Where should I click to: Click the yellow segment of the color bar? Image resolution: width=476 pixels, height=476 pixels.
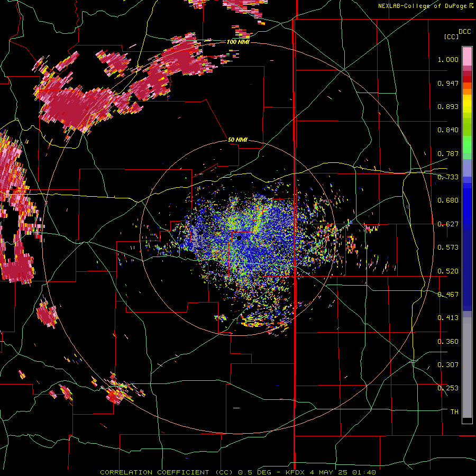[467, 104]
